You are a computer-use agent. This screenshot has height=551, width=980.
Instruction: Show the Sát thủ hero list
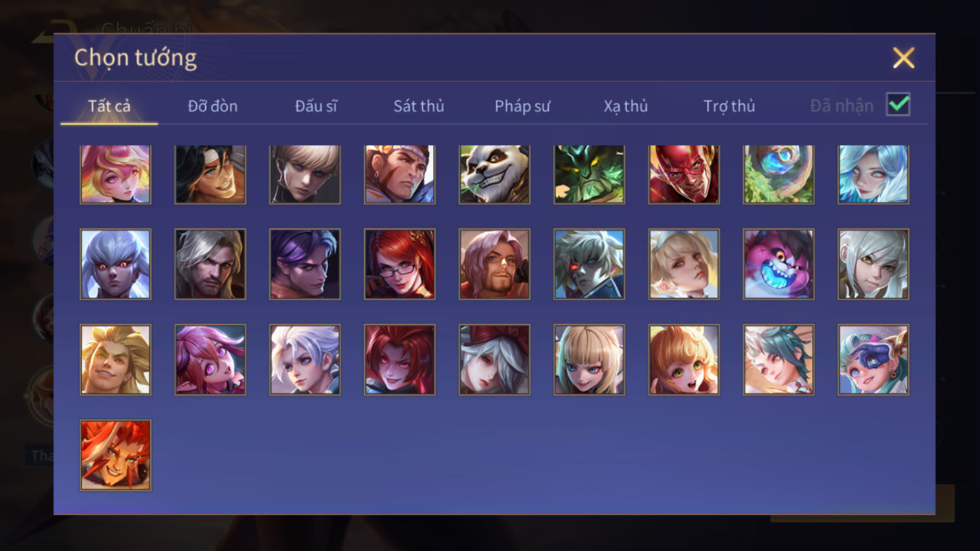point(419,106)
